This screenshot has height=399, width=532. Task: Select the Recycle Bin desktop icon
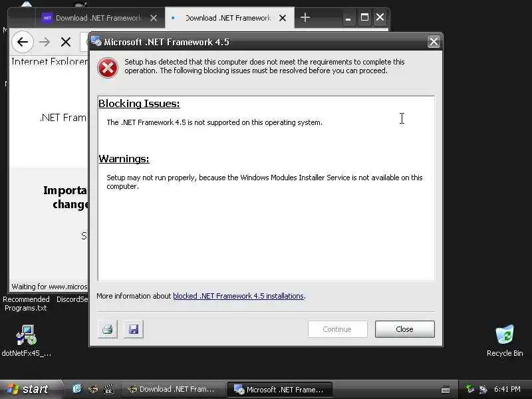(505, 340)
